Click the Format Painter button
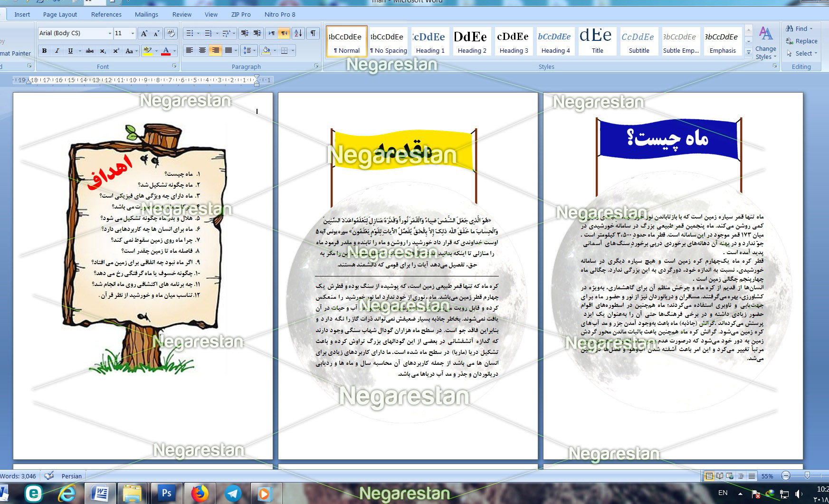 point(15,53)
